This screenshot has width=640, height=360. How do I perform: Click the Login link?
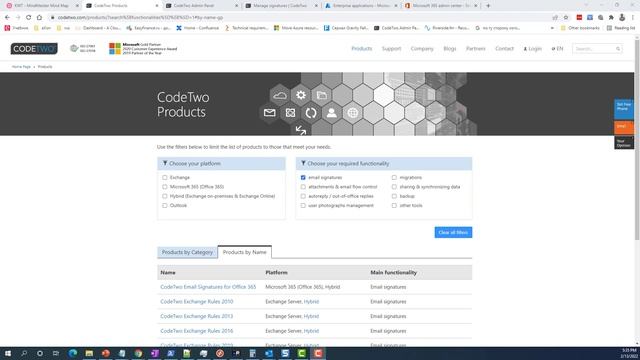point(533,49)
